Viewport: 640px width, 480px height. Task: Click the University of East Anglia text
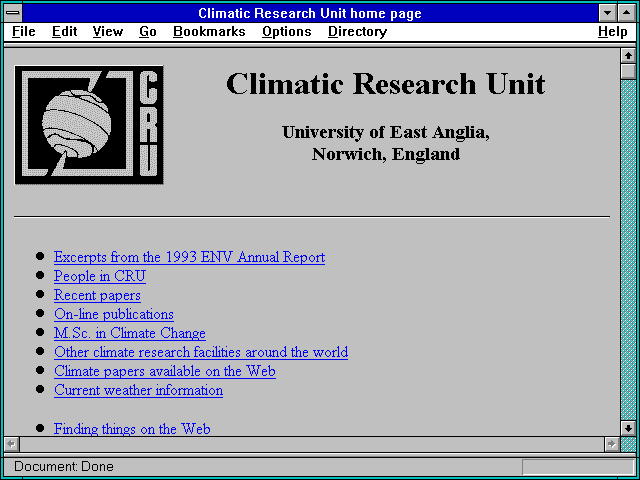pyautogui.click(x=385, y=132)
